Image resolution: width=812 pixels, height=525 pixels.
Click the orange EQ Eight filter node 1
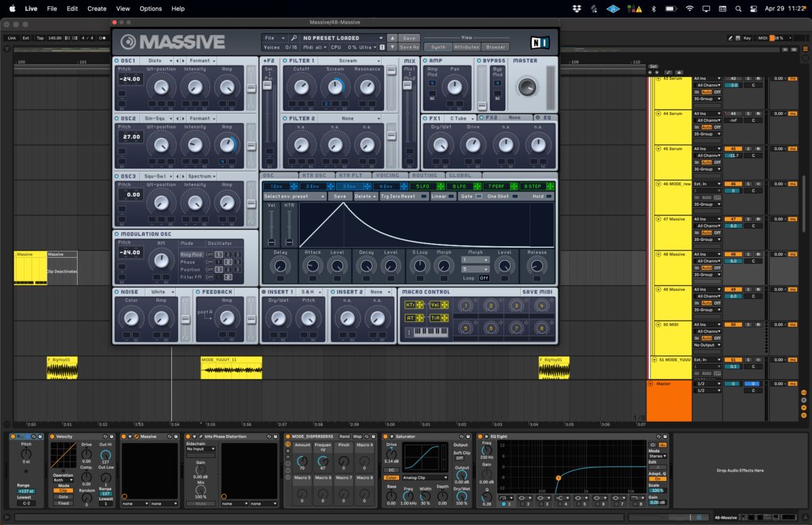[x=558, y=478]
